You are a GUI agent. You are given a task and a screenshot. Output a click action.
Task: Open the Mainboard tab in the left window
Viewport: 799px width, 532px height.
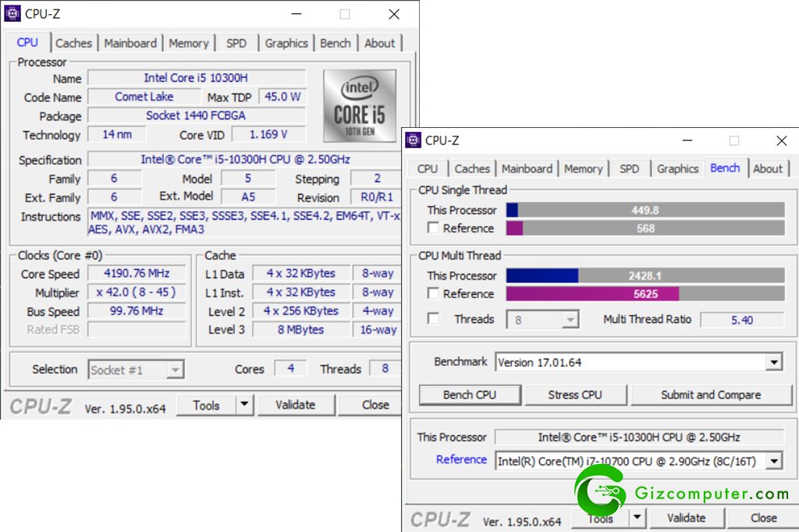coord(130,44)
